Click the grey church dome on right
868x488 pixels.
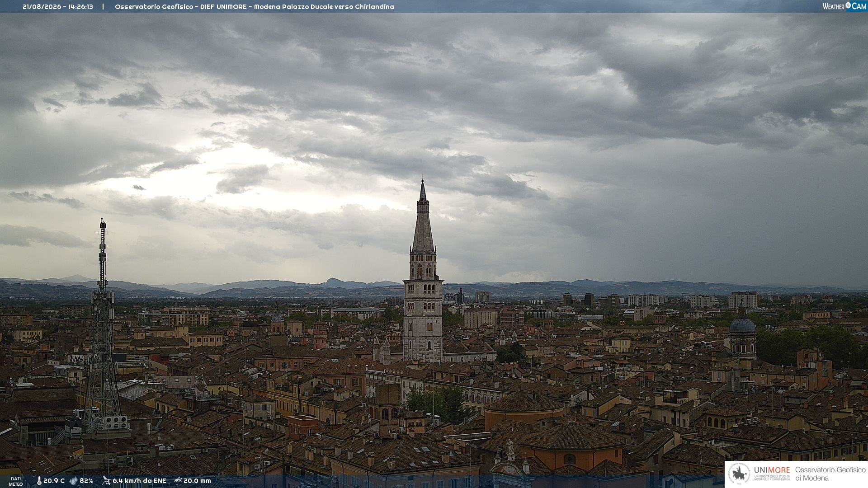point(742,325)
